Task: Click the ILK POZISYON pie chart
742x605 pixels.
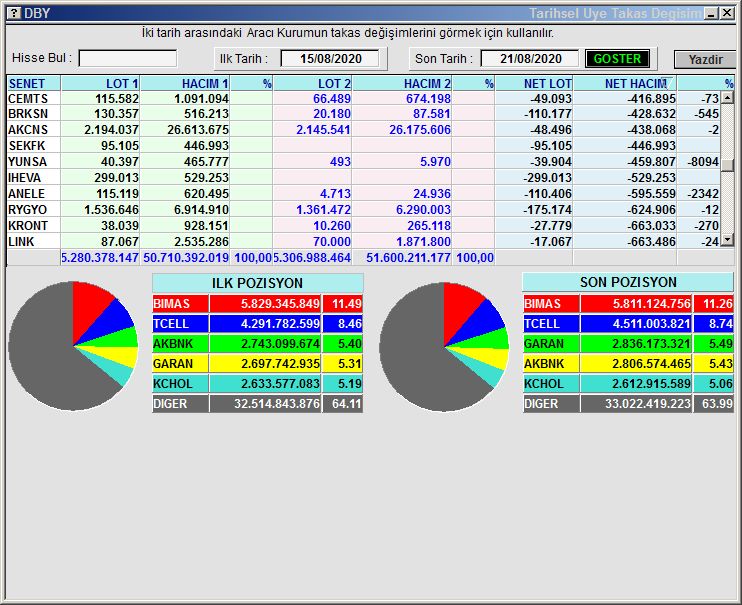Action: [73, 346]
